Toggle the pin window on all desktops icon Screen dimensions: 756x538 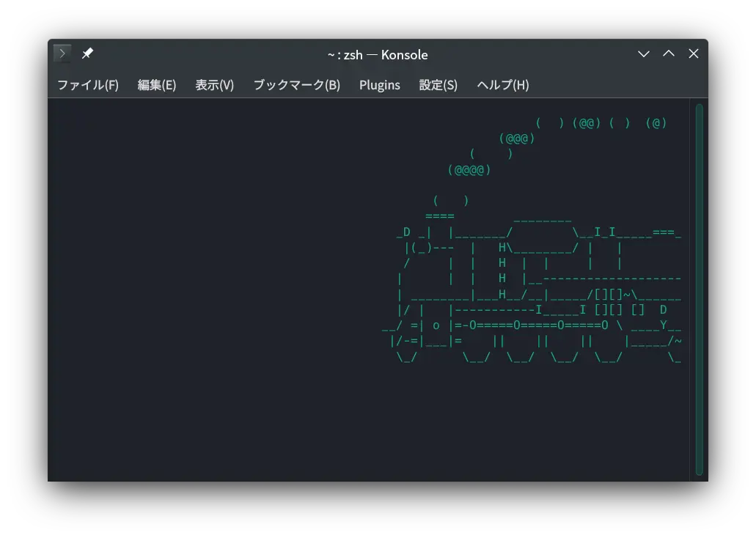click(x=87, y=53)
